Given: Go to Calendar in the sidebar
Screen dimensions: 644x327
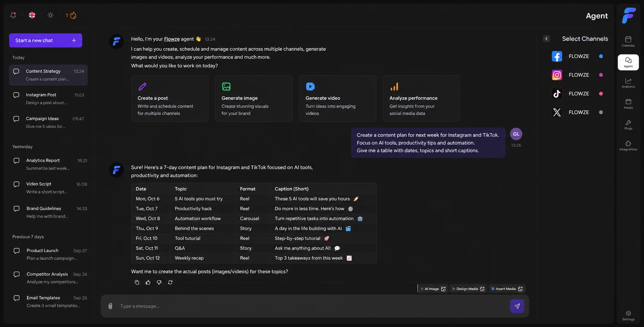Looking at the screenshot, I should point(628,41).
